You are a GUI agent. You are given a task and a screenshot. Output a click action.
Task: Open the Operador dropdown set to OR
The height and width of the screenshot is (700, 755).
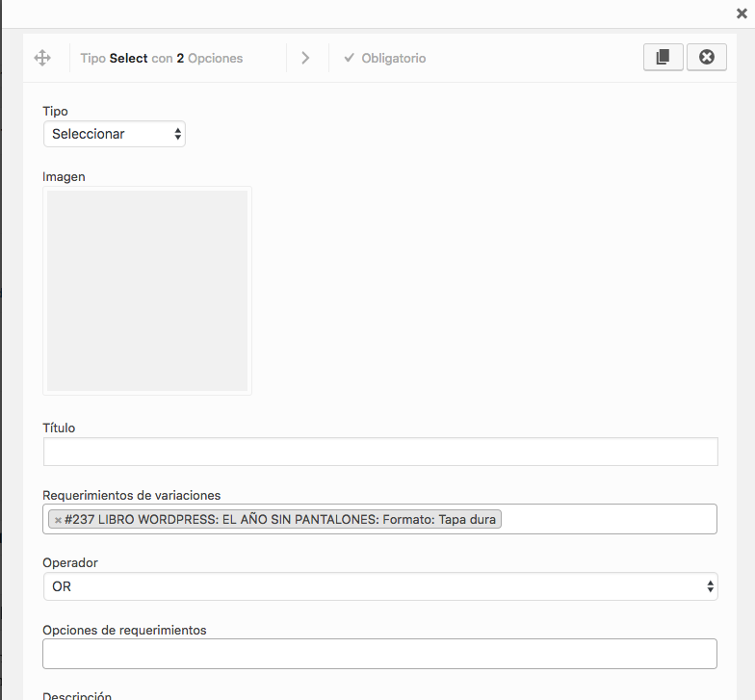(x=379, y=586)
